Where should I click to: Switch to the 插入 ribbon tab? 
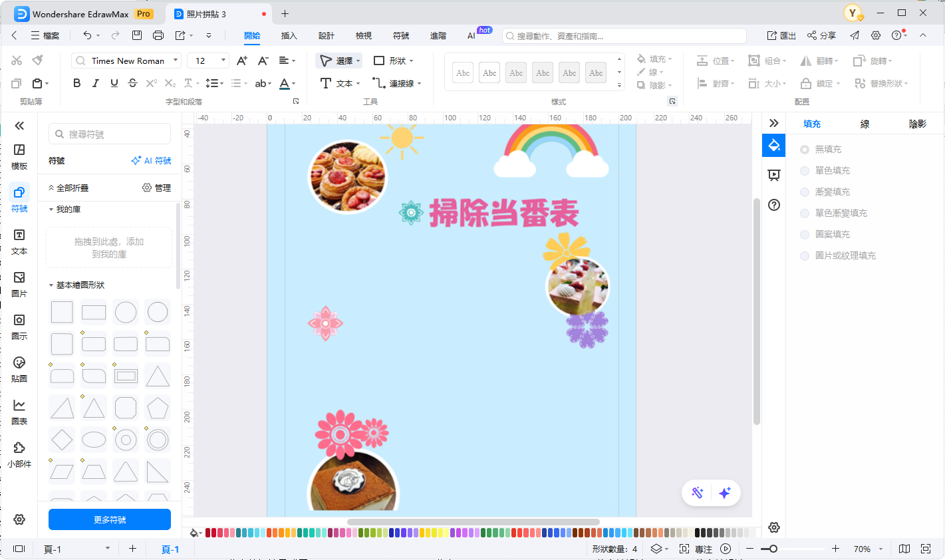[x=289, y=36]
